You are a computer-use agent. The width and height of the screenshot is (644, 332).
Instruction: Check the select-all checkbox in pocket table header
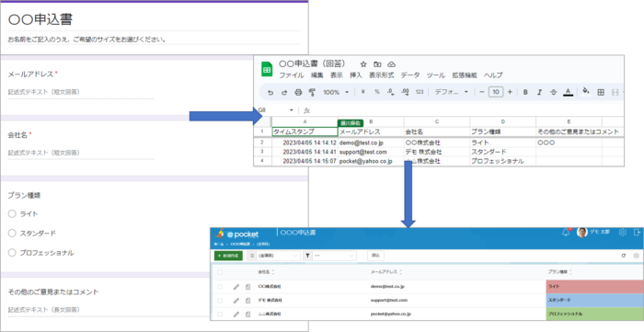pos(220,272)
